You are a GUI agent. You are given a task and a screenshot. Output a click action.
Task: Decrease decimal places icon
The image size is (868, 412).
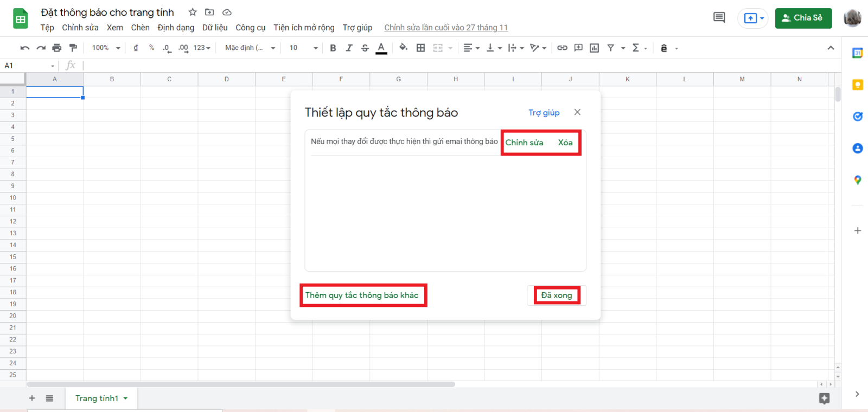click(167, 48)
